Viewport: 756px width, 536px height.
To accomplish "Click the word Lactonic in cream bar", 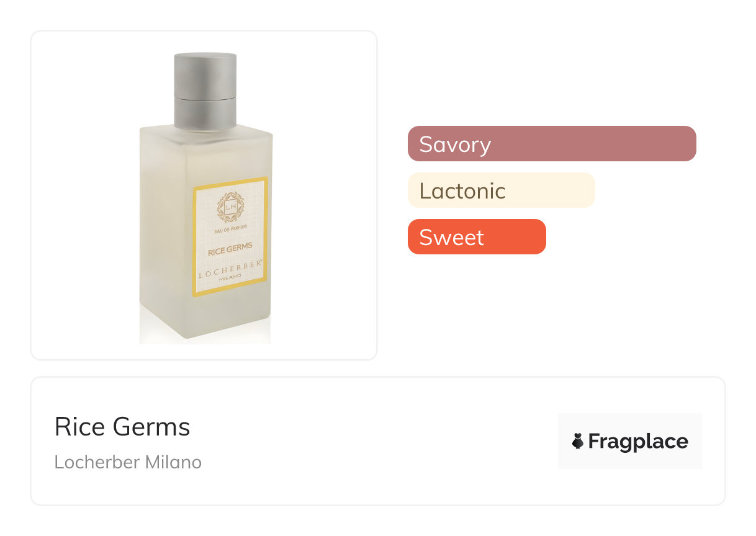I will 462,190.
